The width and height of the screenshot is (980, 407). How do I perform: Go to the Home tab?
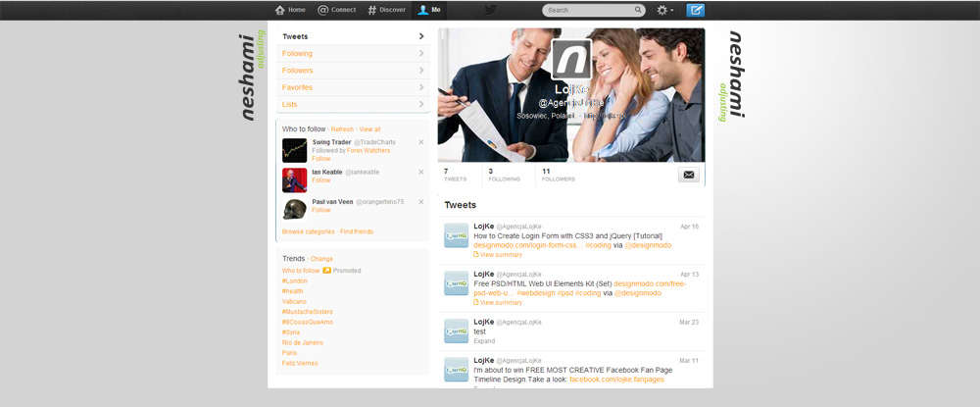coord(290,10)
